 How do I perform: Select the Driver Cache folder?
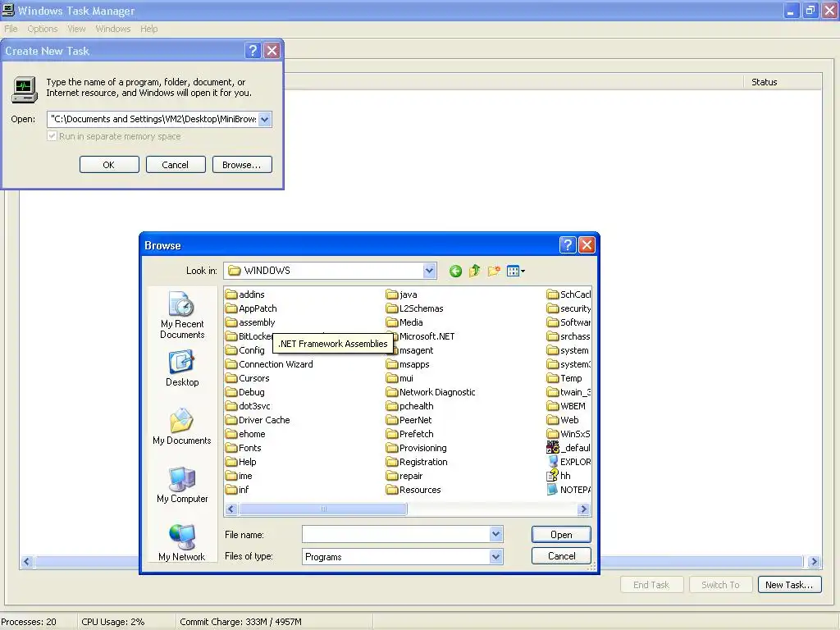point(258,420)
